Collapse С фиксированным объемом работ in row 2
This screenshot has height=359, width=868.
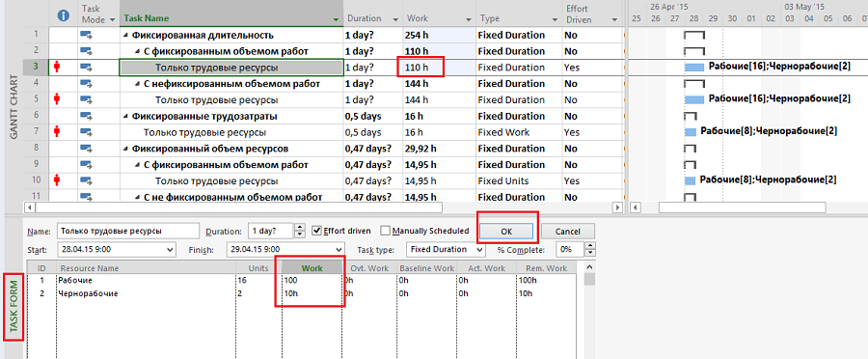click(x=138, y=51)
